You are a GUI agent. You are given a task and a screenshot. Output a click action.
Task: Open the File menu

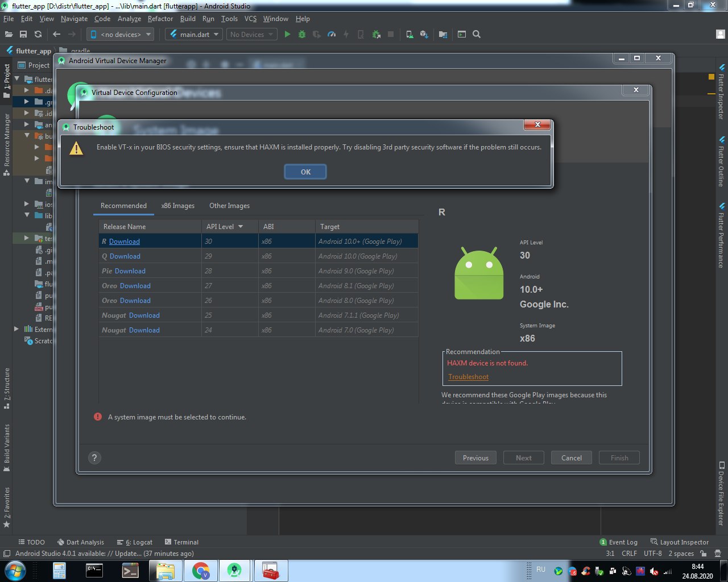(9, 19)
